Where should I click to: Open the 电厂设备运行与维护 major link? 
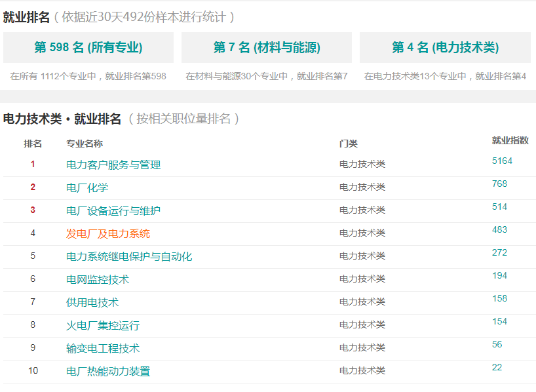(x=113, y=210)
